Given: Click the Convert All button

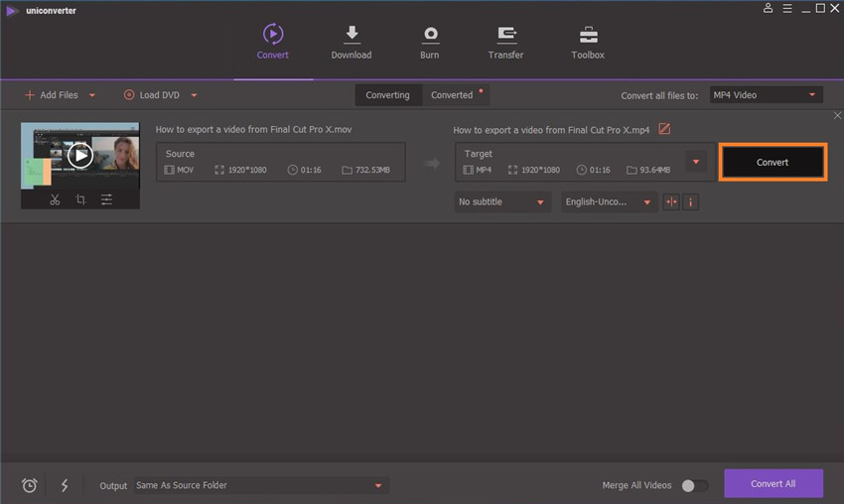Looking at the screenshot, I should [773, 483].
